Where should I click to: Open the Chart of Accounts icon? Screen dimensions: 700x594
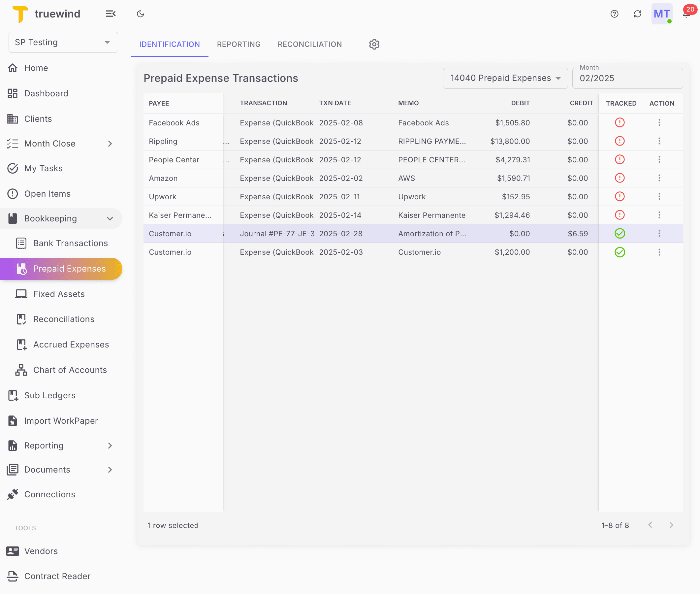(x=21, y=370)
